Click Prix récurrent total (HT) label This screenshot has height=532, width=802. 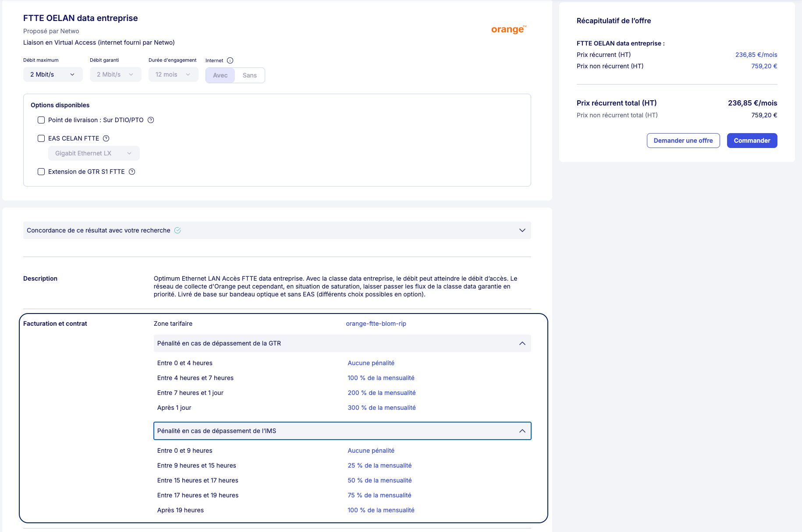tap(617, 103)
